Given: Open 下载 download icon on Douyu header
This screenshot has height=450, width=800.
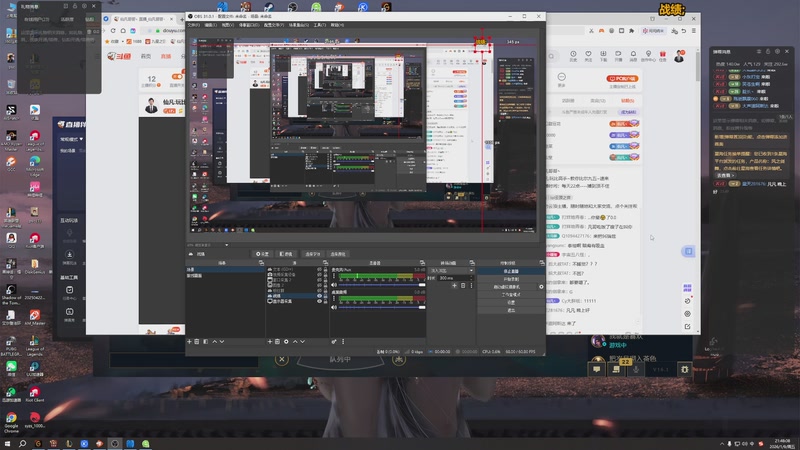Looking at the screenshot, I should (603, 54).
